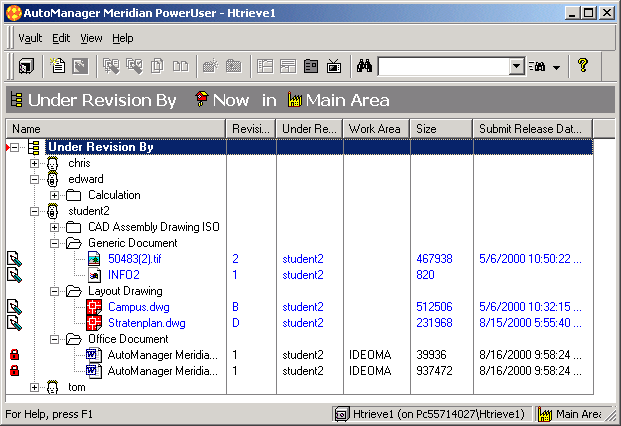Click the Htrieve1 (on Pc55714027\Htrieve1) status text
Image resolution: width=621 pixels, height=426 pixels.
[438, 414]
